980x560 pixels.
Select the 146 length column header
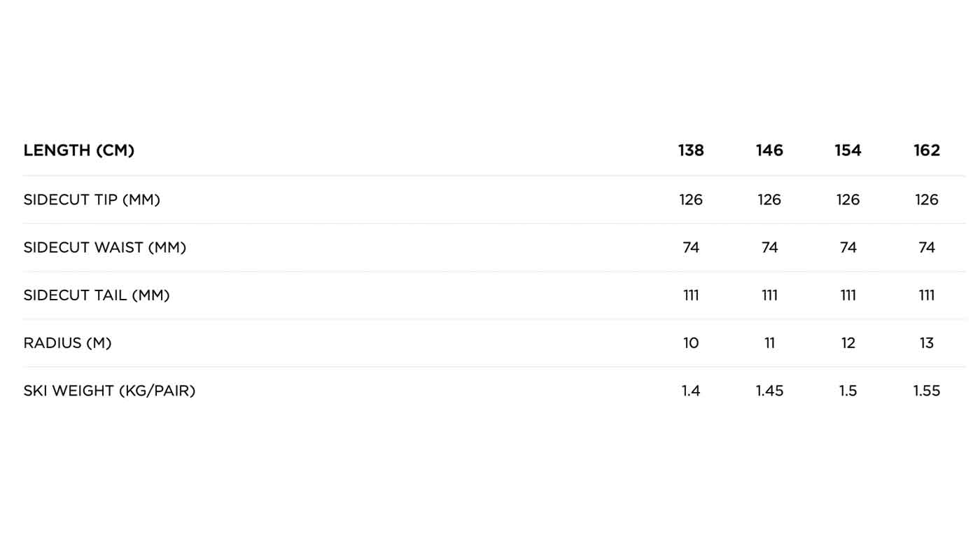click(769, 150)
